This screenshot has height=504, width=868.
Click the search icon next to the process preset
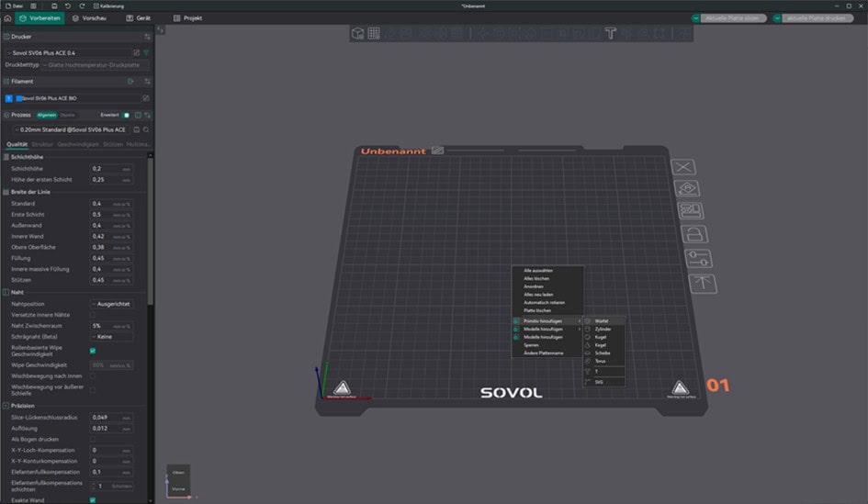pyautogui.click(x=146, y=129)
